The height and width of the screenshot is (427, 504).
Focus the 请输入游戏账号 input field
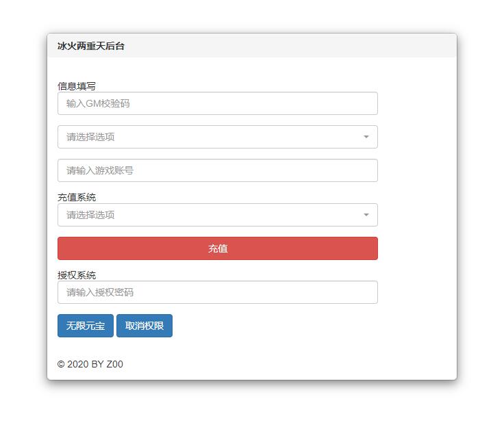(x=217, y=170)
